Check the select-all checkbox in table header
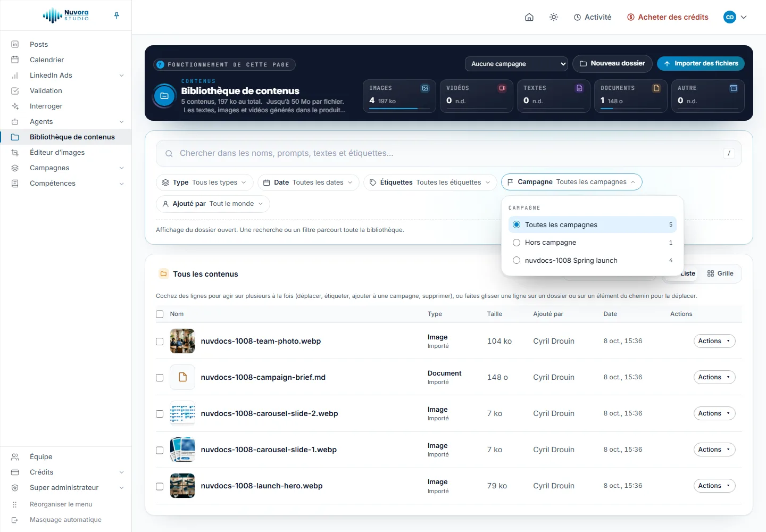The height and width of the screenshot is (532, 766). point(160,314)
